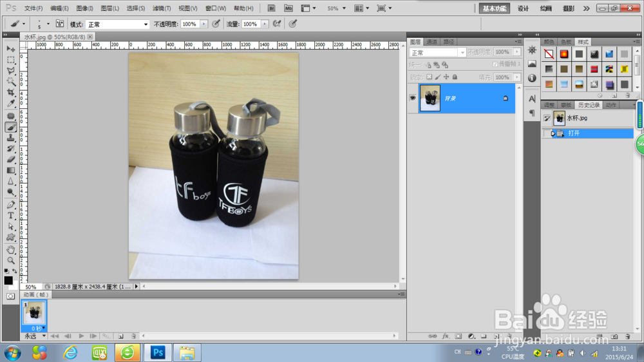The height and width of the screenshot is (362, 644).
Task: Select the Horizontal Type tool
Action: click(x=11, y=215)
